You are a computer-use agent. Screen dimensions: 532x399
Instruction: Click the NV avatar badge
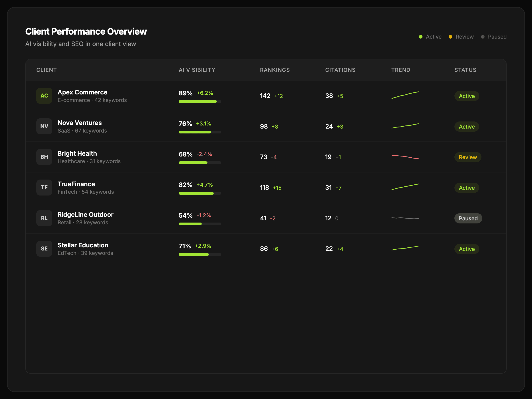click(44, 126)
